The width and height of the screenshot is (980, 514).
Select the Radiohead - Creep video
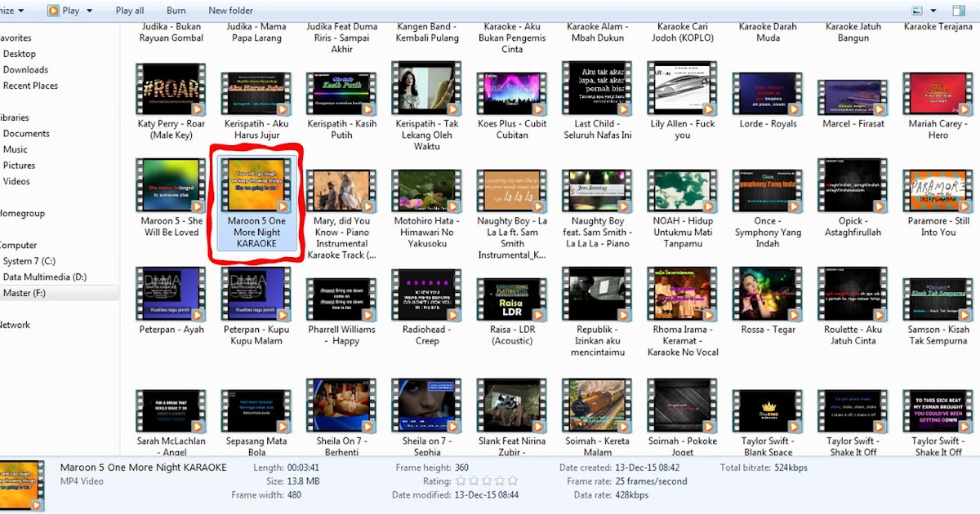(427, 308)
